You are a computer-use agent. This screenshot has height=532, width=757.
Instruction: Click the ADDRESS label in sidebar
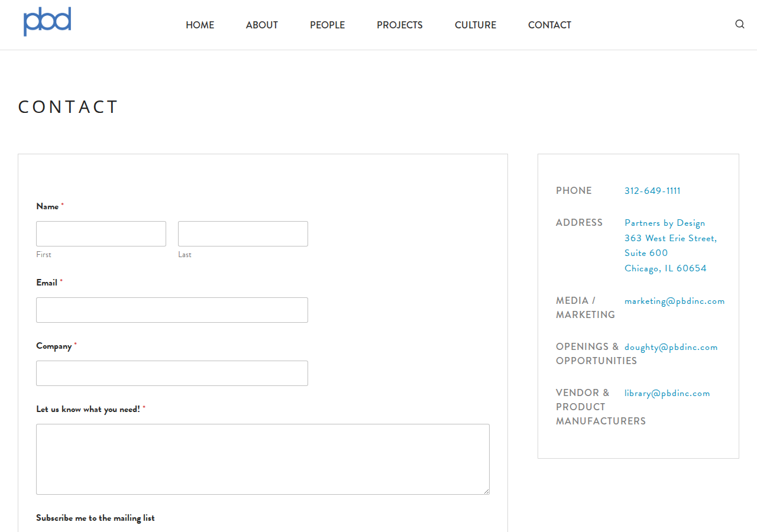[580, 222]
